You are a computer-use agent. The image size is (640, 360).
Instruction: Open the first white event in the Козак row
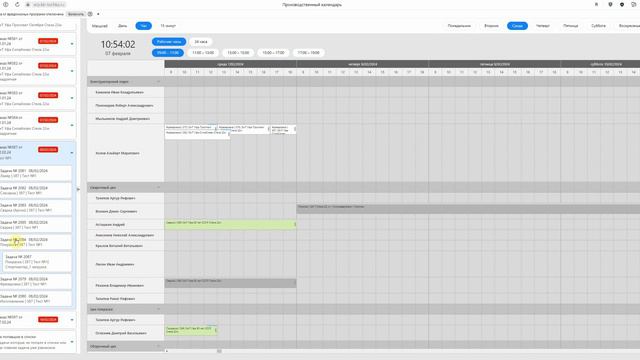[x=191, y=127]
